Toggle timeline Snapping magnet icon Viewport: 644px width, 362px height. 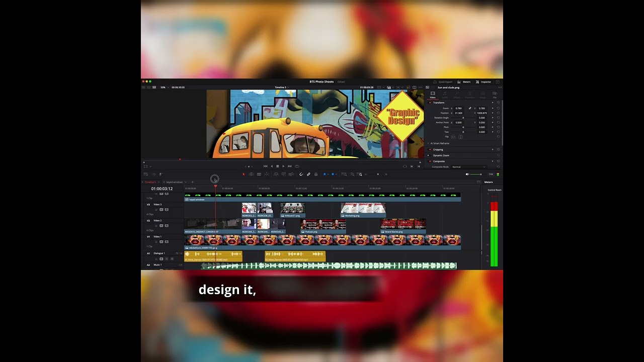pos(301,174)
